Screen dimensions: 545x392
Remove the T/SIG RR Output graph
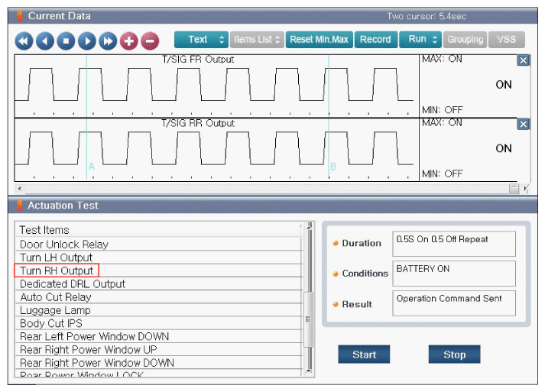pos(523,124)
